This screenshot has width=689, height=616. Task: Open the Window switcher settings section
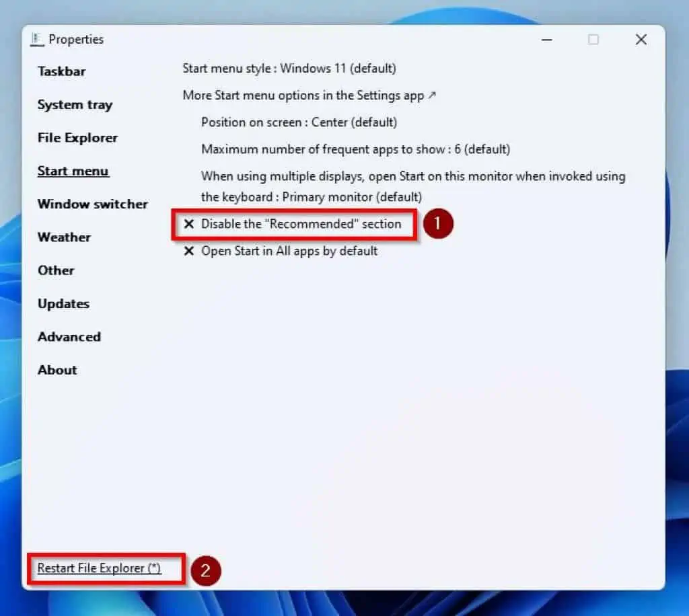click(93, 204)
